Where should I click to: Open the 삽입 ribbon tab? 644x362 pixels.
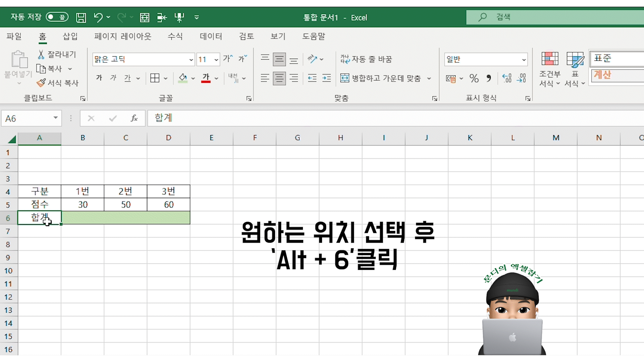(x=70, y=36)
